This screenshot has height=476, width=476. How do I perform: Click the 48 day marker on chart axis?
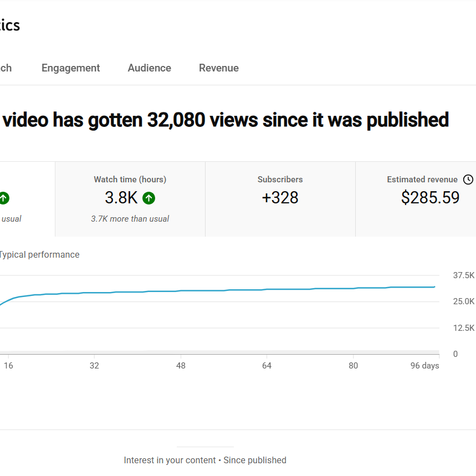[181, 366]
